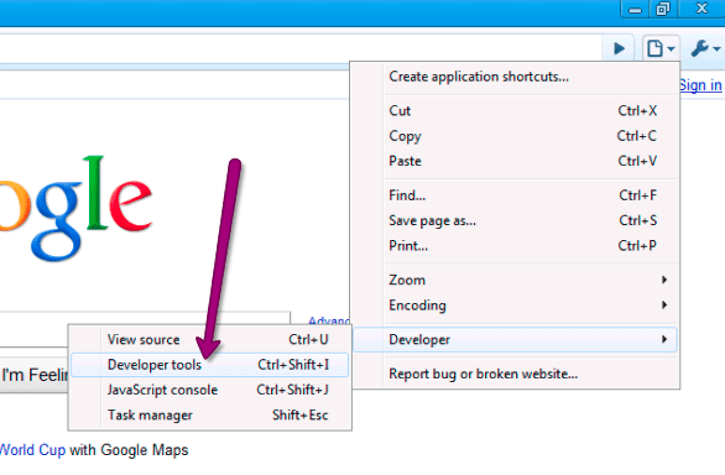Choose Cut from the page menu
Screen dimensions: 725x475
(400, 111)
